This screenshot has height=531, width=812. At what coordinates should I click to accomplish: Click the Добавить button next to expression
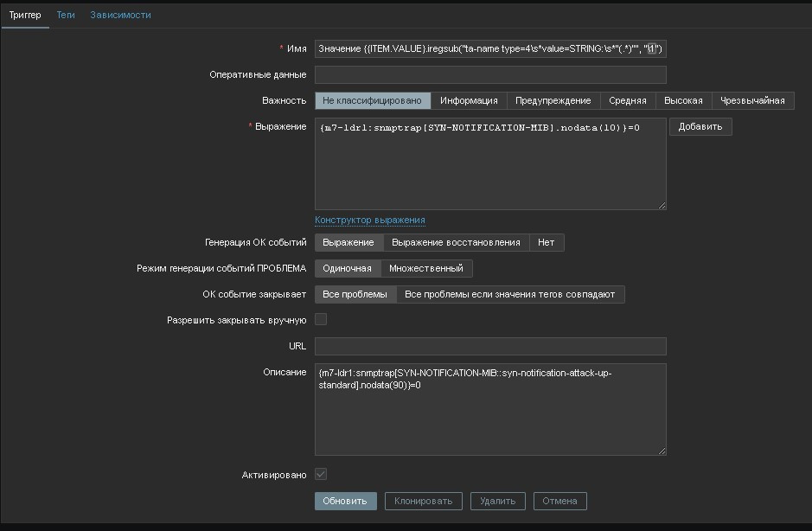coord(700,126)
